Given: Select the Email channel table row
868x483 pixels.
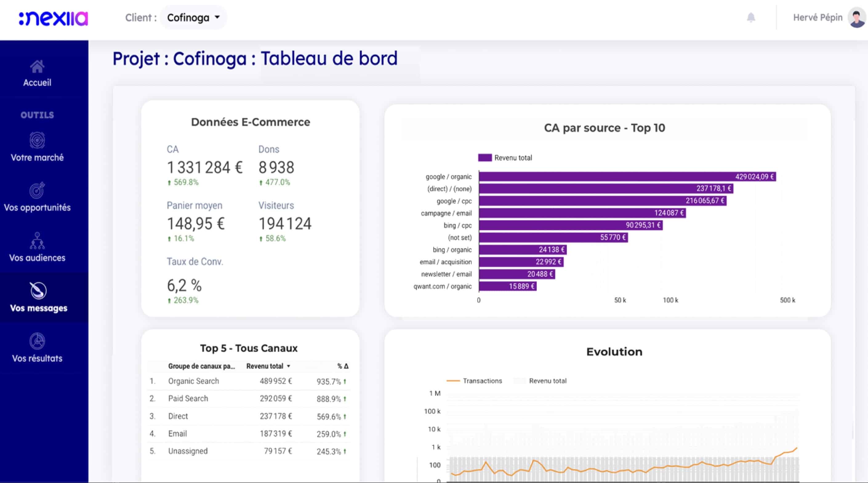Looking at the screenshot, I should coord(249,434).
